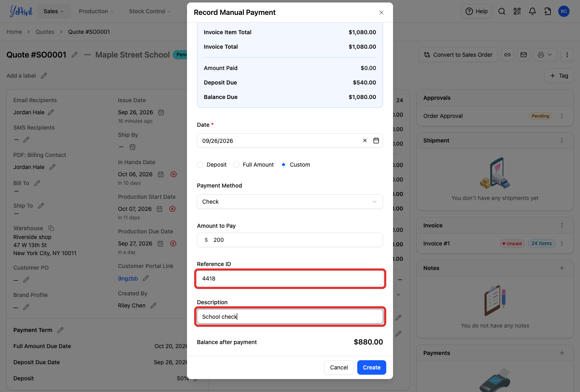Open the Payment Method Check dropdown
The image size is (580, 392).
[290, 202]
